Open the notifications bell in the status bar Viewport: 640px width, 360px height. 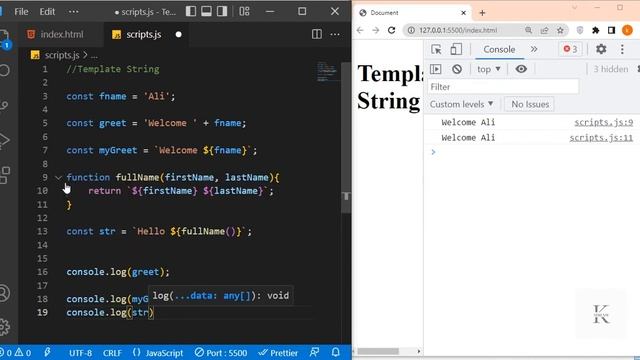coord(336,353)
